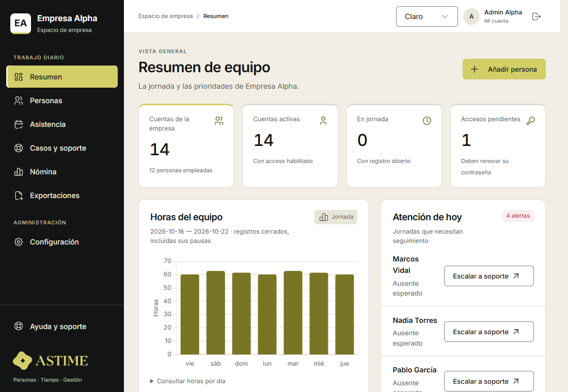568x392 pixels.
Task: Select the jue bar in chart
Action: [x=344, y=314]
